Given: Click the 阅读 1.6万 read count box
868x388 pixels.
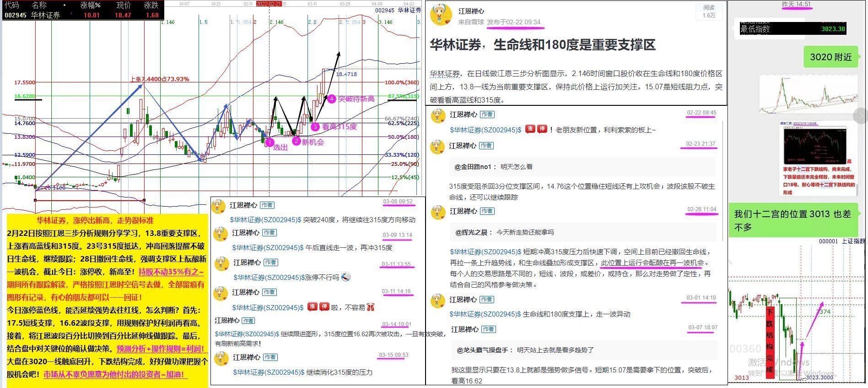Looking at the screenshot, I should [709, 12].
